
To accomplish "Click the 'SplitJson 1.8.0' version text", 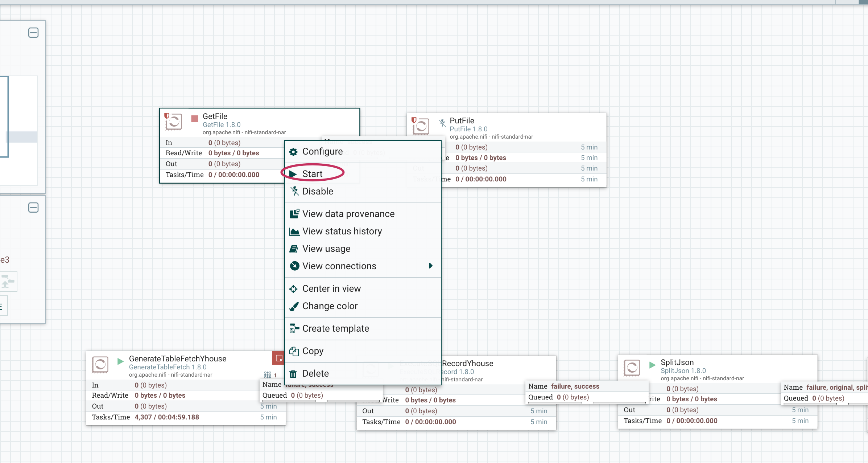I will pyautogui.click(x=683, y=370).
